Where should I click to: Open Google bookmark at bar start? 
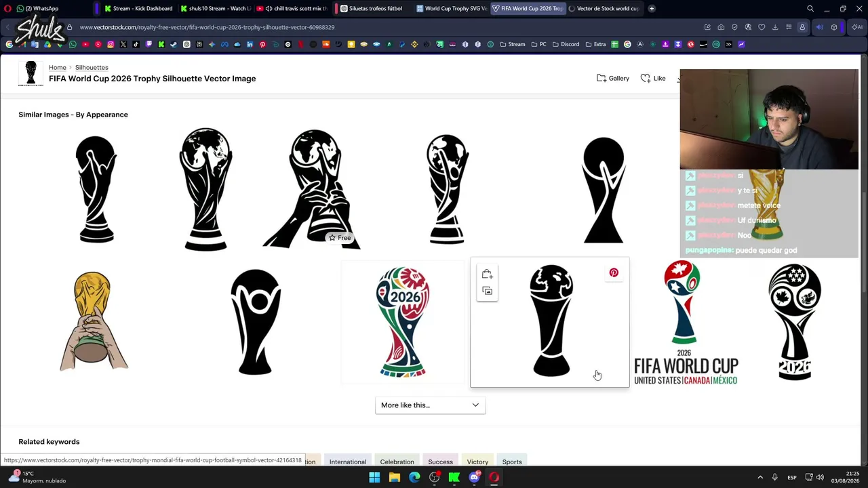[9, 45]
